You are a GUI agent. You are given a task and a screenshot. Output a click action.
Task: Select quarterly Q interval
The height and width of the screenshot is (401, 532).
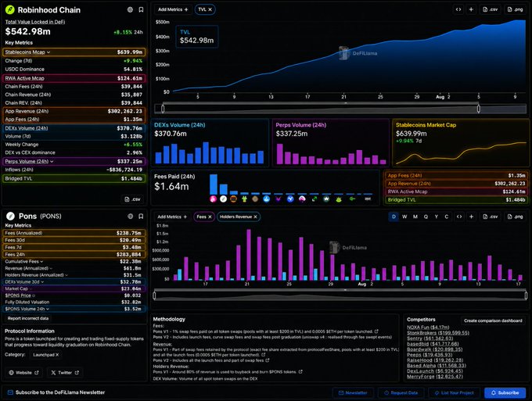point(426,217)
